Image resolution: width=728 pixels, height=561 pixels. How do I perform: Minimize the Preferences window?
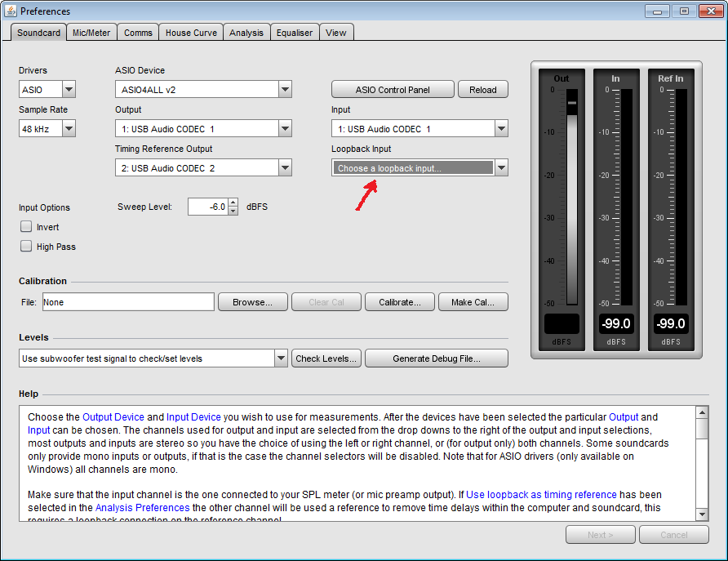658,11
